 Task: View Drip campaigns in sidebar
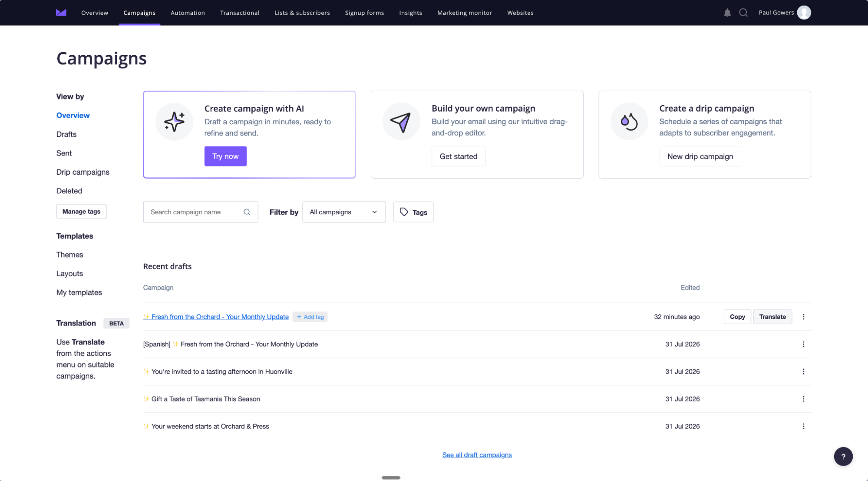83,172
